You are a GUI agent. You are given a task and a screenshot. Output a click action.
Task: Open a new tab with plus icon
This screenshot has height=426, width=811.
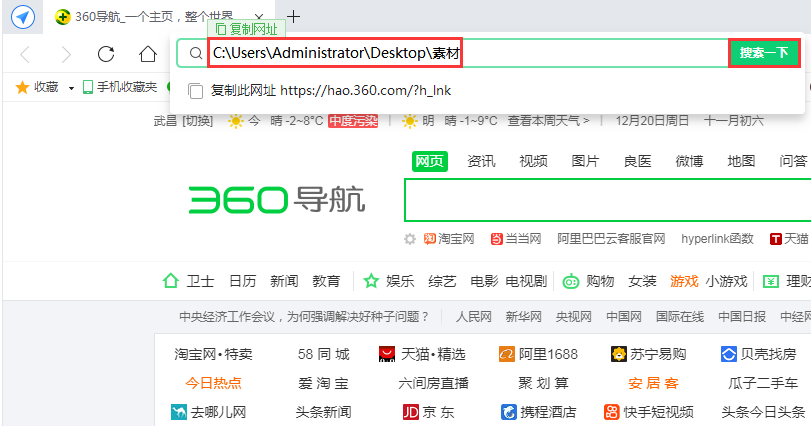pyautogui.click(x=293, y=17)
